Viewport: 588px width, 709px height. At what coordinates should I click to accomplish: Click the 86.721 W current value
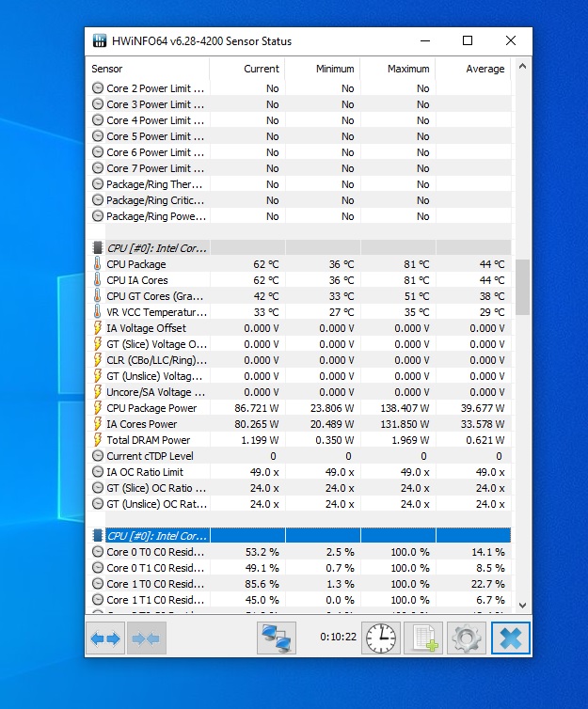click(257, 408)
